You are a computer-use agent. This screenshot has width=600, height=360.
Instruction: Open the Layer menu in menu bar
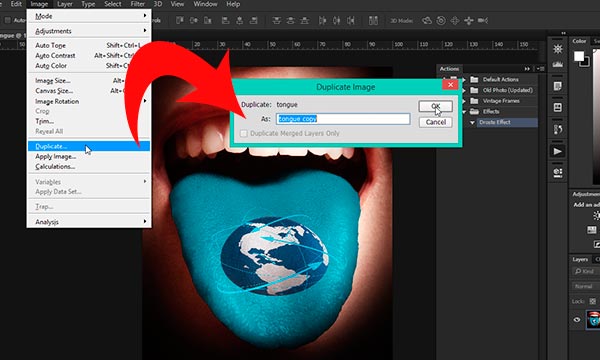point(65,4)
